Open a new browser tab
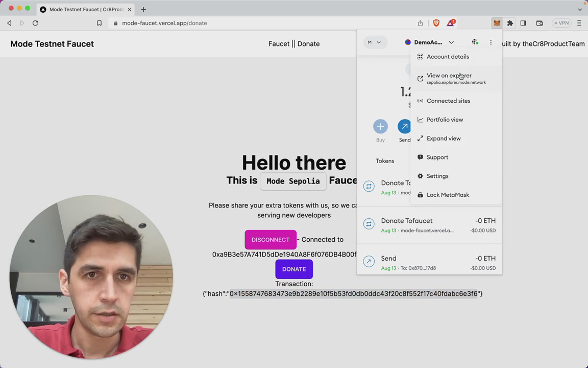This screenshot has width=588, height=368. pyautogui.click(x=143, y=9)
